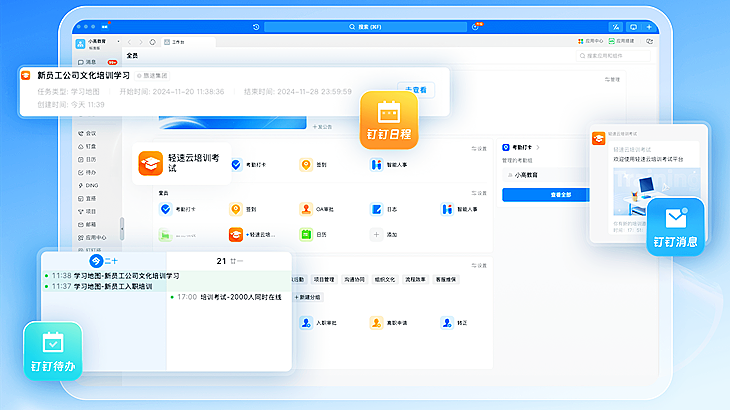Screen dimensions: 730x410
Task: Click the 添加 plus app tile
Action: pyautogui.click(x=384, y=235)
